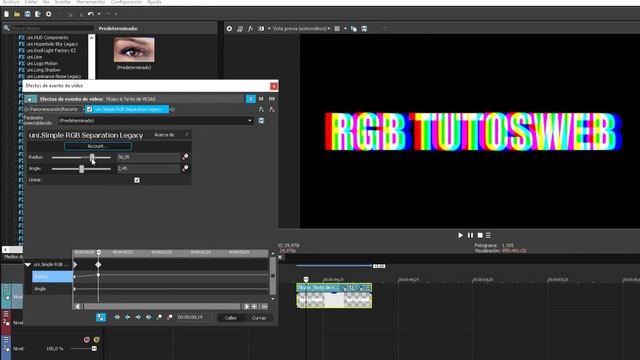The image size is (640, 360).
Task: Toggle the Linear checkbox
Action: tap(137, 180)
